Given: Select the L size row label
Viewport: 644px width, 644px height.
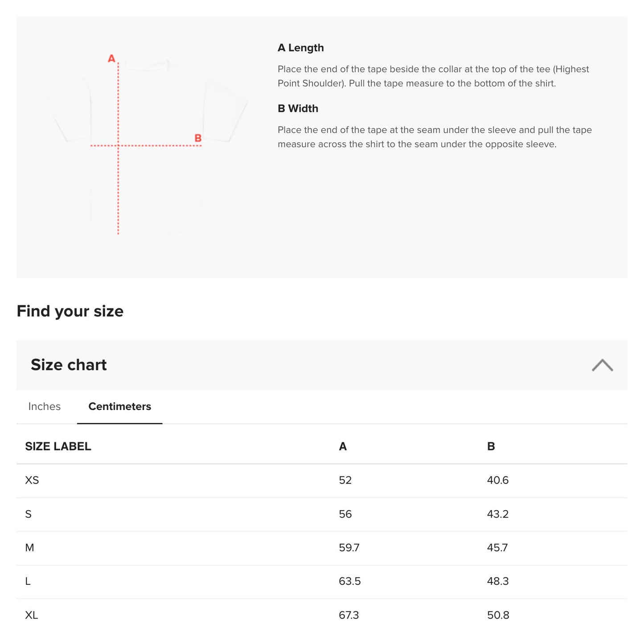Looking at the screenshot, I should pyautogui.click(x=28, y=581).
